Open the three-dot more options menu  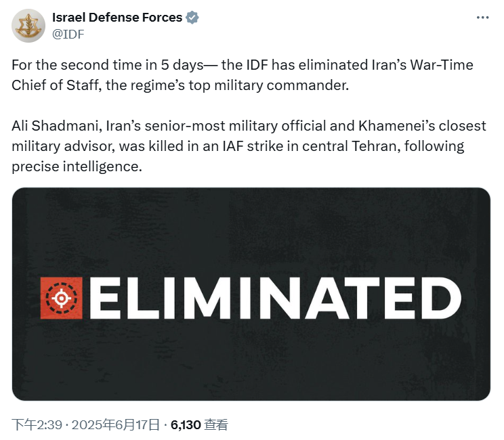(x=482, y=18)
